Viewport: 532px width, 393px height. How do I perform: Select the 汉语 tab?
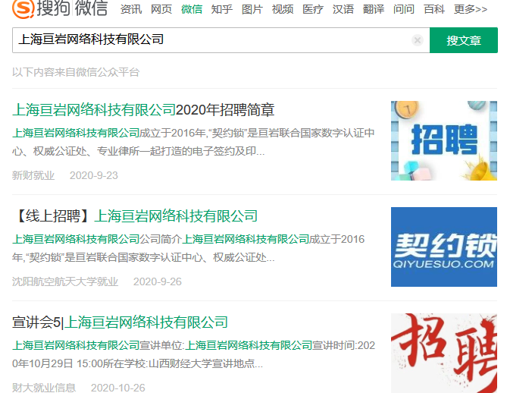[x=343, y=9]
